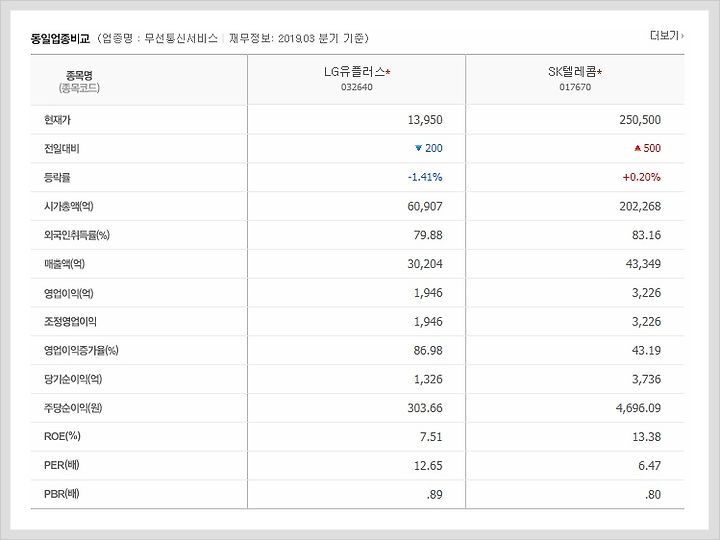Select PER value 6.47
The image size is (720, 540).
pyautogui.click(x=649, y=466)
